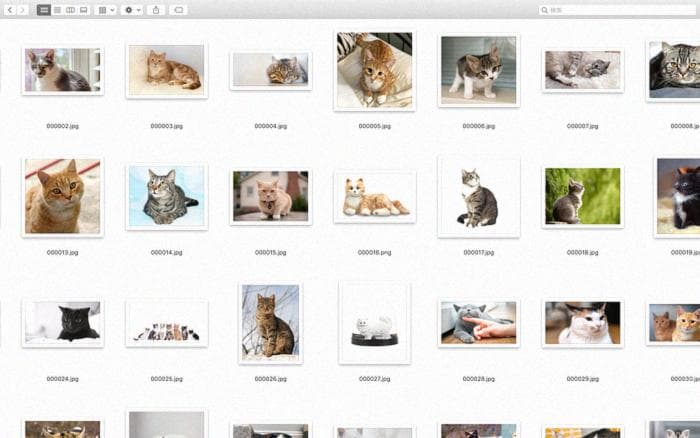This screenshot has height=438, width=700.
Task: Click the file name 000006.jpg
Action: (x=479, y=126)
